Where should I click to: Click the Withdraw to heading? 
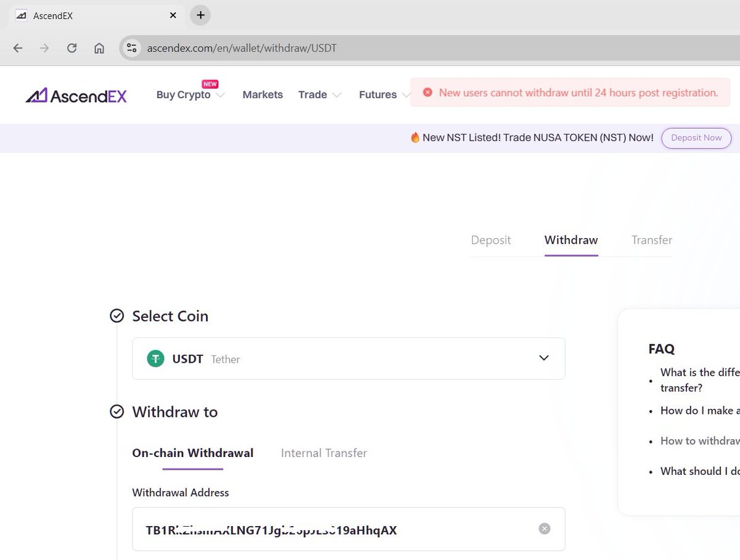tap(175, 411)
